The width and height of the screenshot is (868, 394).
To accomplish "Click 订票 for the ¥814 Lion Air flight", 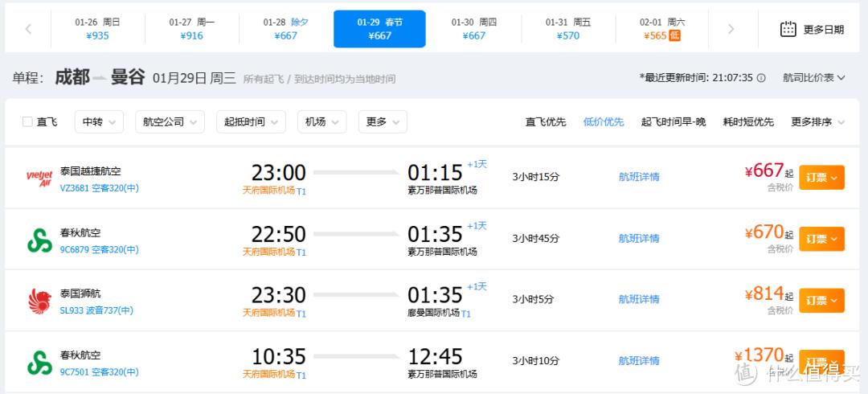I will coord(821,300).
